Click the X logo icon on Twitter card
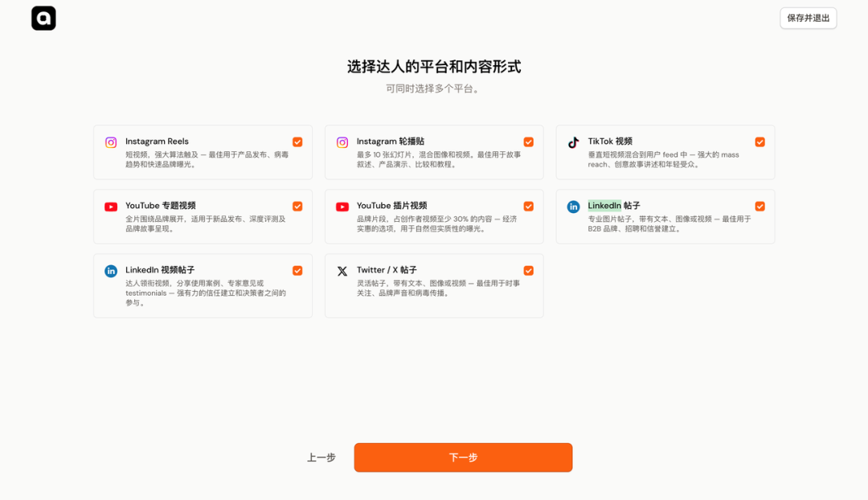The width and height of the screenshot is (868, 500). click(x=342, y=271)
